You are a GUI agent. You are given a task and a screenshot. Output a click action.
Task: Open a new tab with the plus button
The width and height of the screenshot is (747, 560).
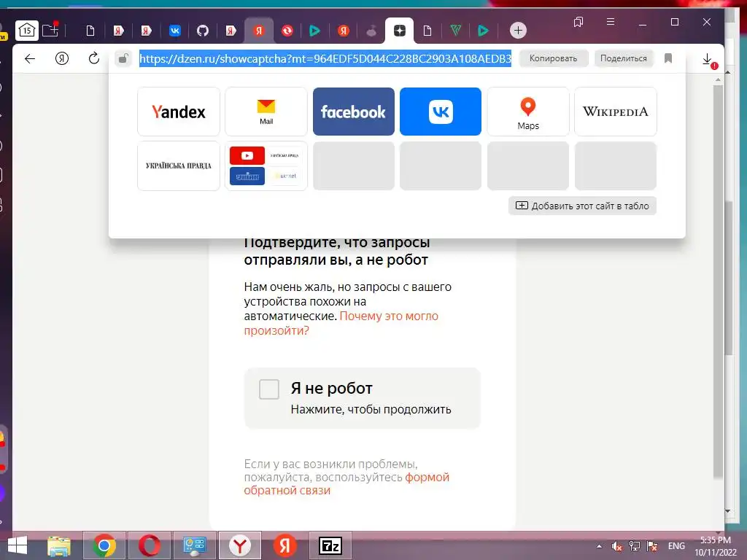click(518, 31)
